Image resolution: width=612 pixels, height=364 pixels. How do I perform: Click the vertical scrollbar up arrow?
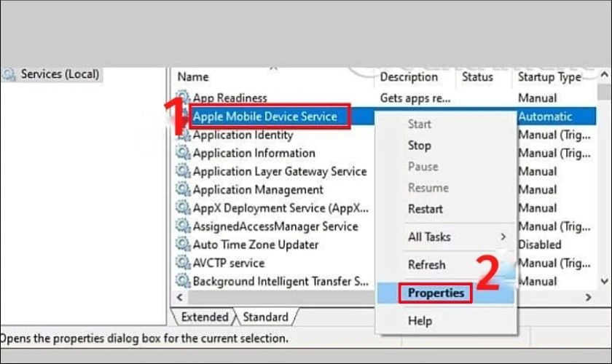point(604,74)
